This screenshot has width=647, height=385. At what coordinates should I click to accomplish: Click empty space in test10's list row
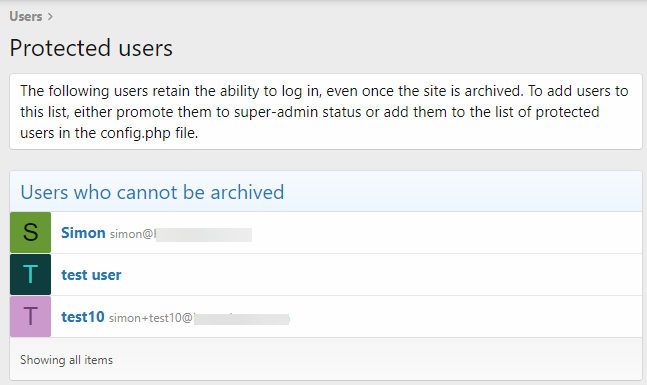(x=462, y=317)
